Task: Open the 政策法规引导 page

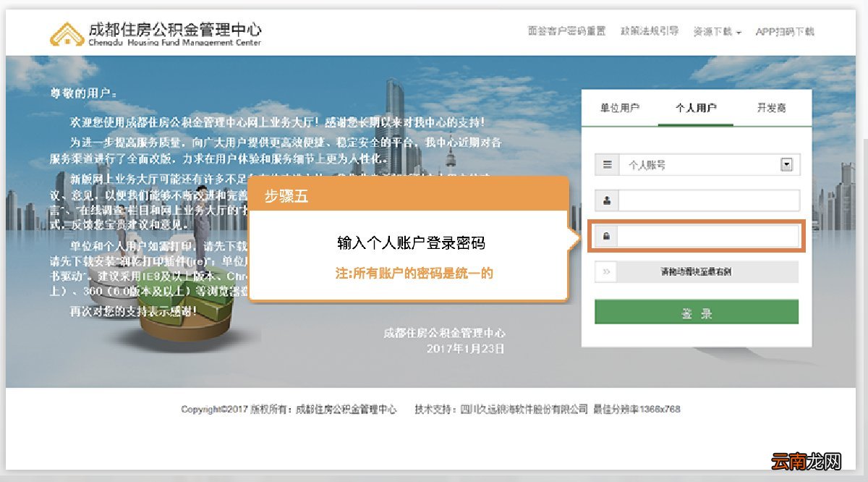Action: pos(649,32)
